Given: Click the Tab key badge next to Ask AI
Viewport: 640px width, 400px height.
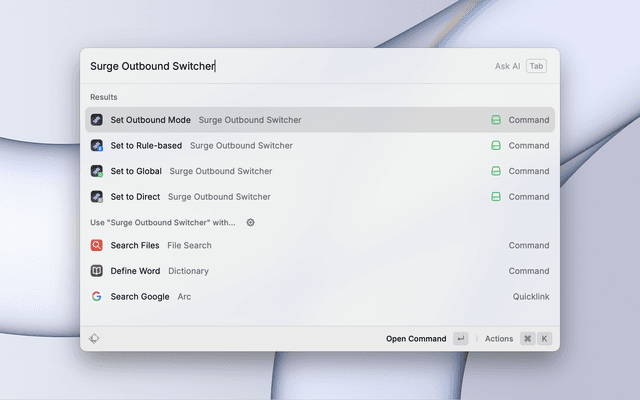Looking at the screenshot, I should (536, 66).
